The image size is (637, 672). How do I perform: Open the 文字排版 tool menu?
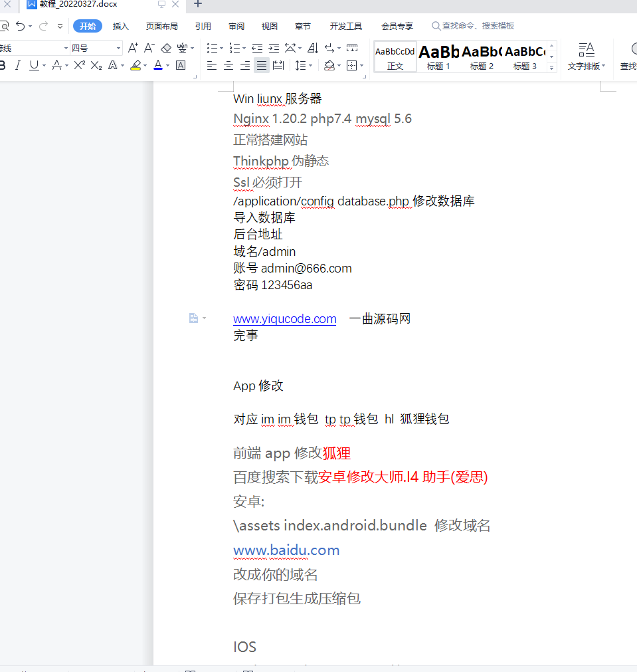point(587,56)
